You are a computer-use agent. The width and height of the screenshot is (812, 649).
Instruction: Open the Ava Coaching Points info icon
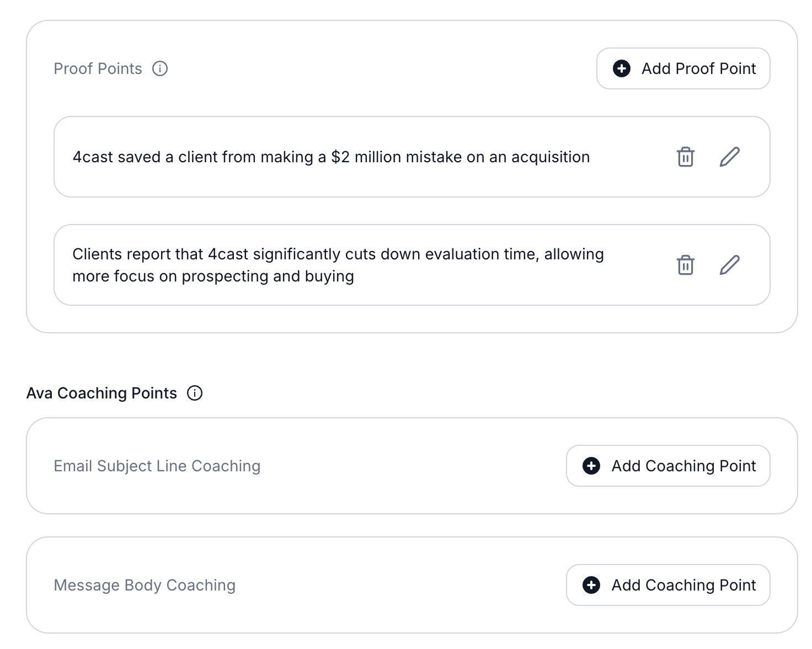pos(195,393)
